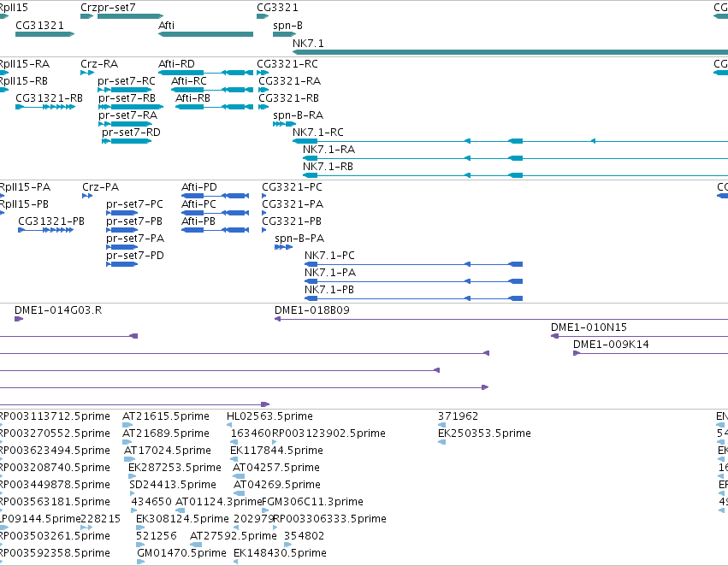The height and width of the screenshot is (566, 728).
Task: Click the pr-set7-RA transcript label
Action: [x=127, y=115]
